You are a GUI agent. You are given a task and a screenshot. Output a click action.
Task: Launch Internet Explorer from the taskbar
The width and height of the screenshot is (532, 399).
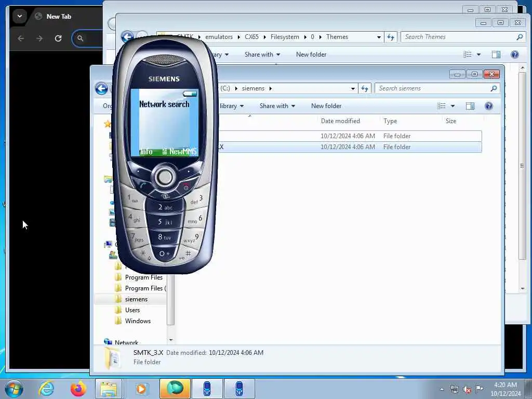pyautogui.click(x=46, y=389)
